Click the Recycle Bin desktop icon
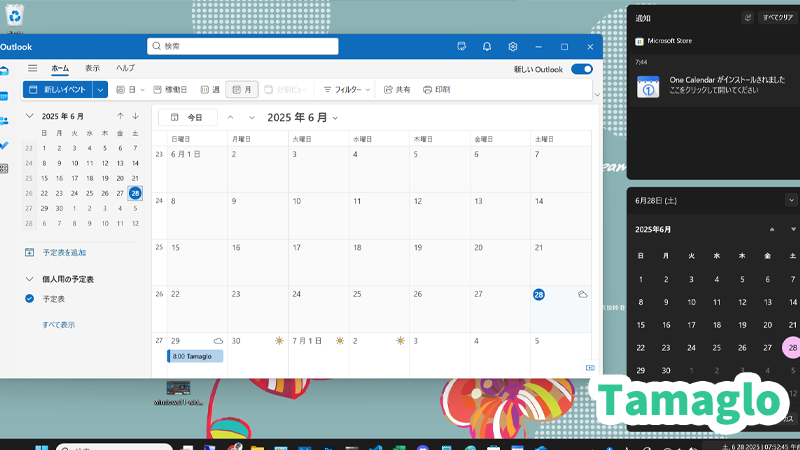Image resolution: width=800 pixels, height=450 pixels. (x=15, y=15)
